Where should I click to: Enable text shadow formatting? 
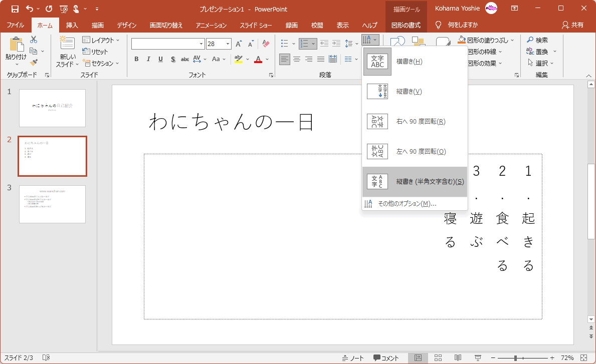173,59
